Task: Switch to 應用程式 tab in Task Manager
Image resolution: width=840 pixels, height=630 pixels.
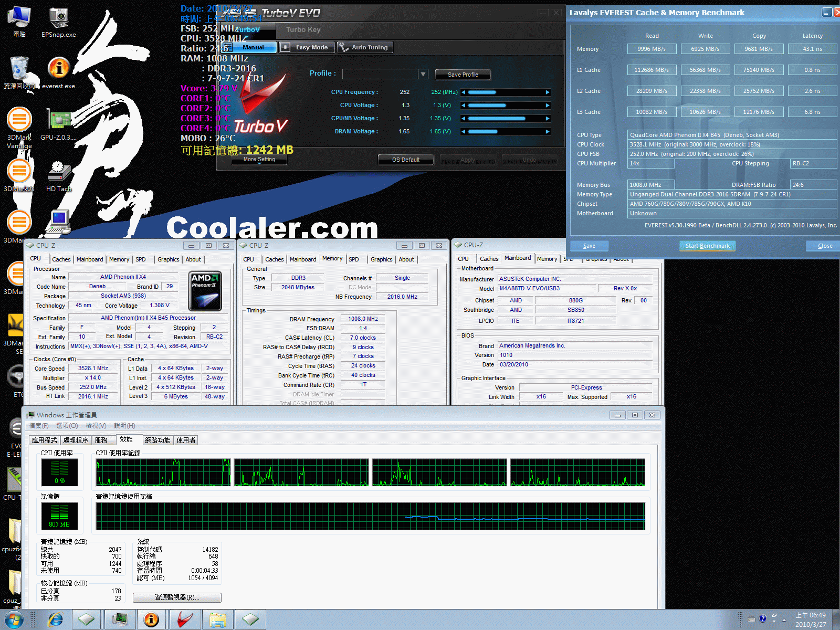Action: point(44,440)
